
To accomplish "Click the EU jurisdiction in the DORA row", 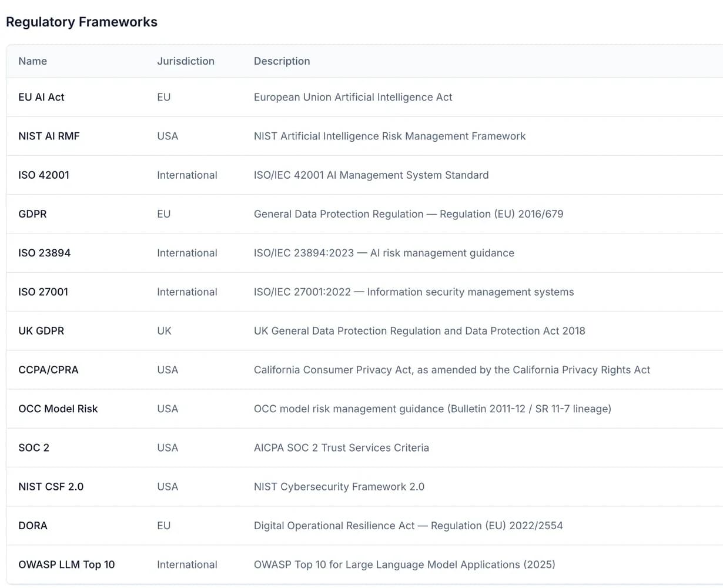I will tap(163, 526).
